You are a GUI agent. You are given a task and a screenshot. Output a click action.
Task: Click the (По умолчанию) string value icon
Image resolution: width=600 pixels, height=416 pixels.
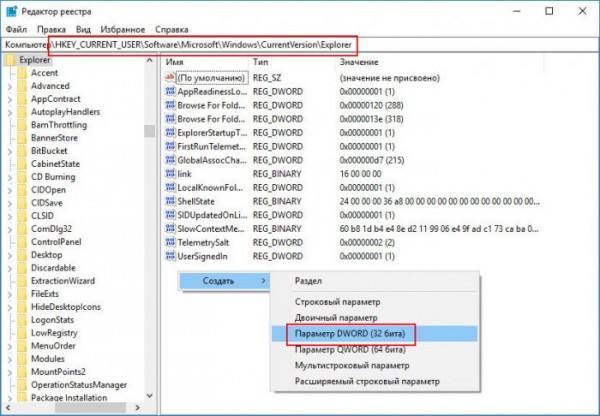click(170, 78)
